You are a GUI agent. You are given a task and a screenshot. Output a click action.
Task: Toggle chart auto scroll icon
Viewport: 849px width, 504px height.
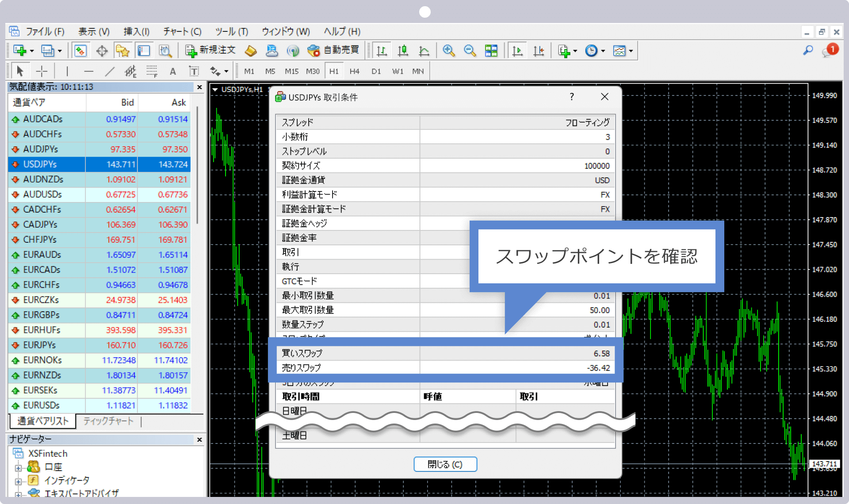coord(517,51)
